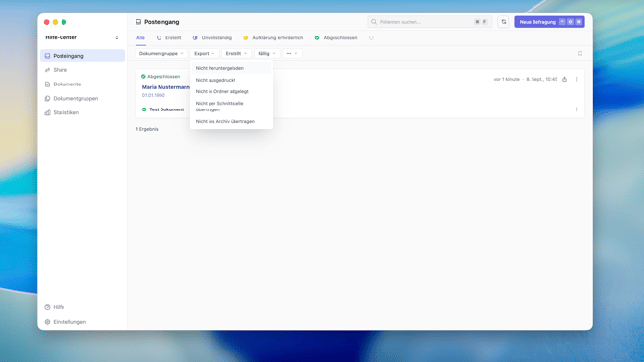Image resolution: width=644 pixels, height=362 pixels.
Task: Open the Erstellt filter dropdown
Action: pos(236,54)
